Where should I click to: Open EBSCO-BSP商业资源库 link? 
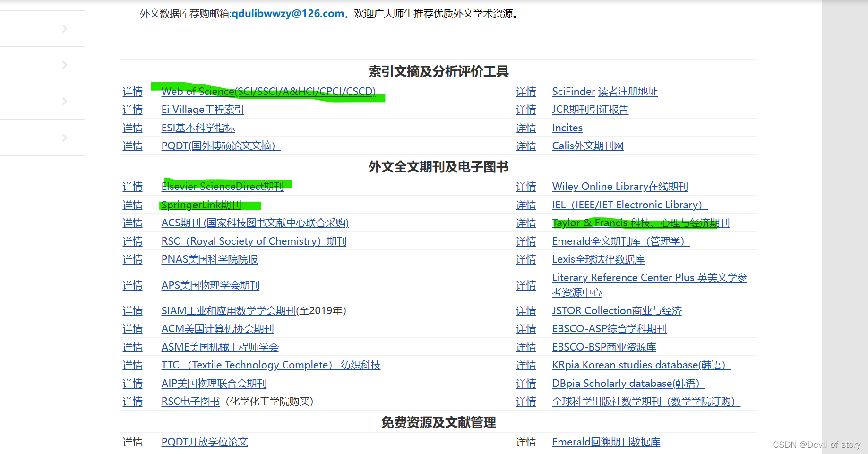(x=604, y=347)
